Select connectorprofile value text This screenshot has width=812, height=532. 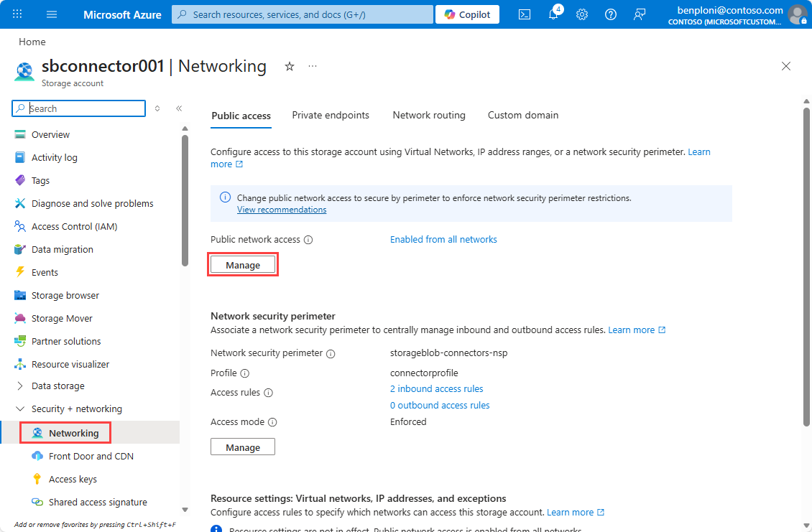tap(424, 373)
